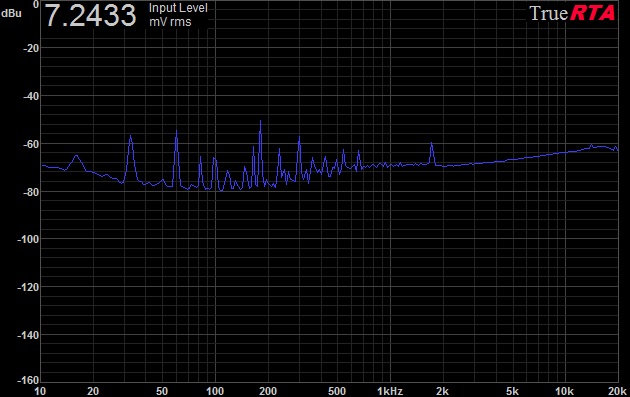Click the -20 dBu axis label
Viewport: 630px width, 397px height.
pos(31,48)
